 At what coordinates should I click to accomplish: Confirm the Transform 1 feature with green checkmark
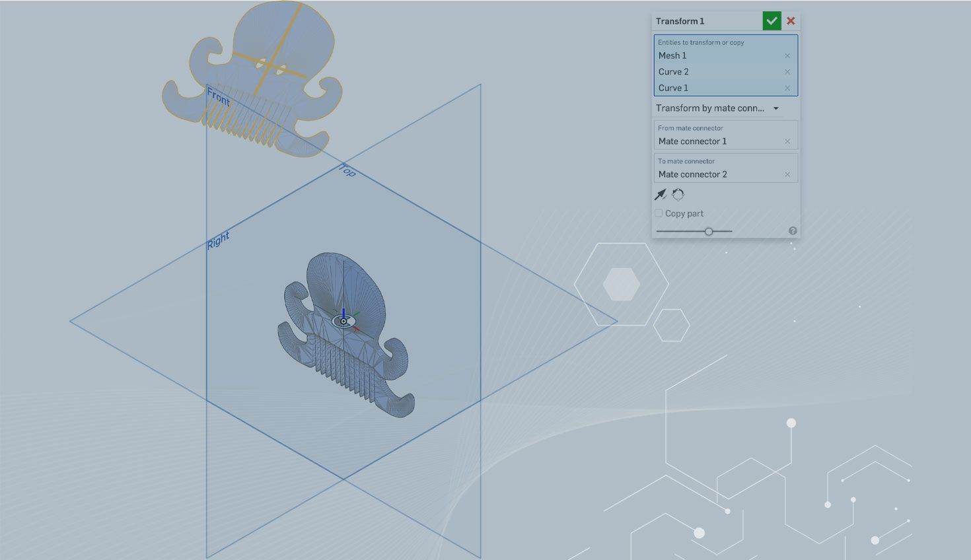(772, 21)
